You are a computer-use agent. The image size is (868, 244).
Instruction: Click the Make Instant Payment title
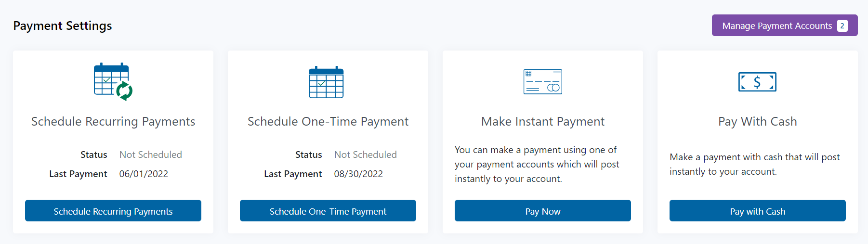coord(543,121)
